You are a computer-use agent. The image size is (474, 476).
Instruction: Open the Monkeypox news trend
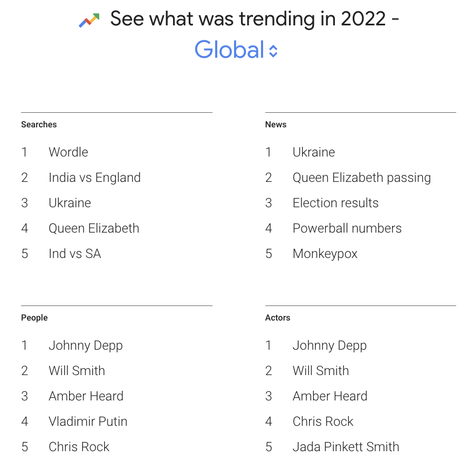tap(325, 254)
